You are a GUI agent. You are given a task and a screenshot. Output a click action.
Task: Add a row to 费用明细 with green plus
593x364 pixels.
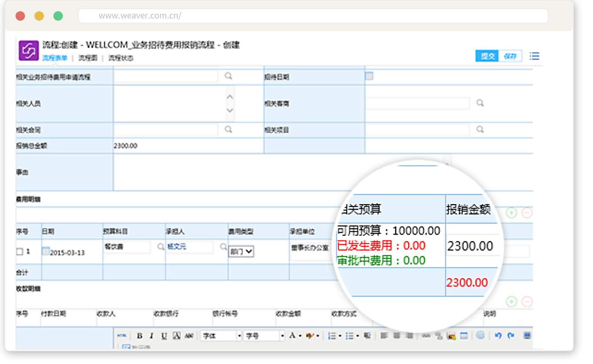pyautogui.click(x=511, y=213)
